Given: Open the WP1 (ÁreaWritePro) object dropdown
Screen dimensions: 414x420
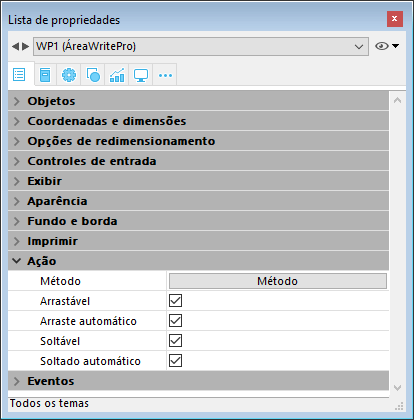Looking at the screenshot, I should click(x=201, y=46).
